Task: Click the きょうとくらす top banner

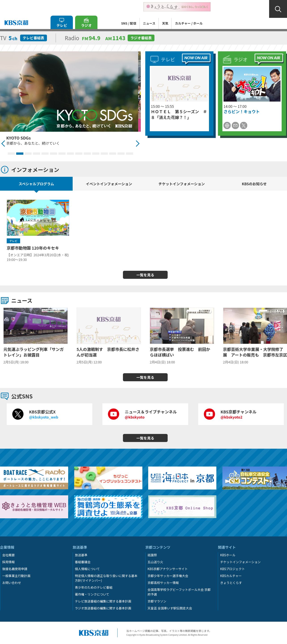Action: coord(177,7)
